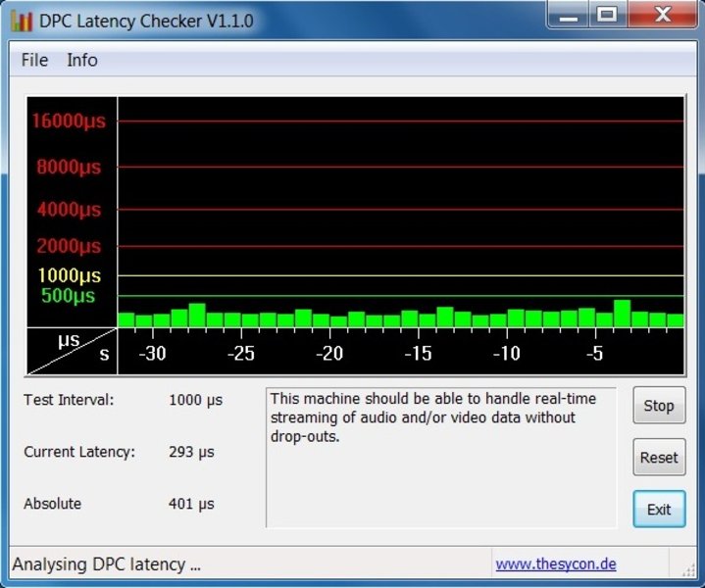This screenshot has height=588, width=705.
Task: Click the DPC Latency Checker title bar icon
Action: (22, 21)
